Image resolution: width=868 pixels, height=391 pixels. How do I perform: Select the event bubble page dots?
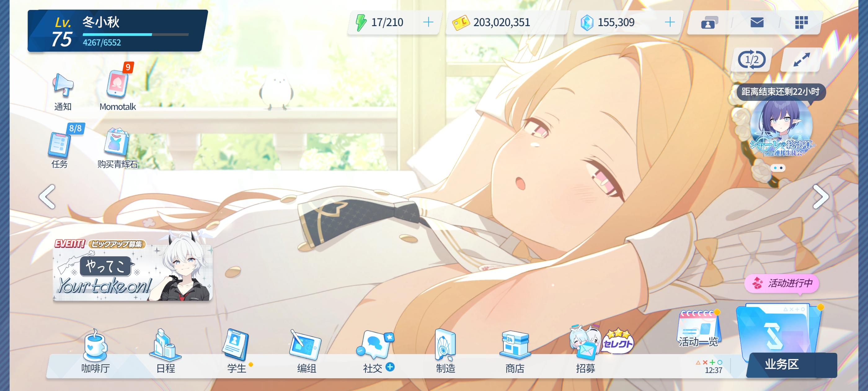point(778,168)
